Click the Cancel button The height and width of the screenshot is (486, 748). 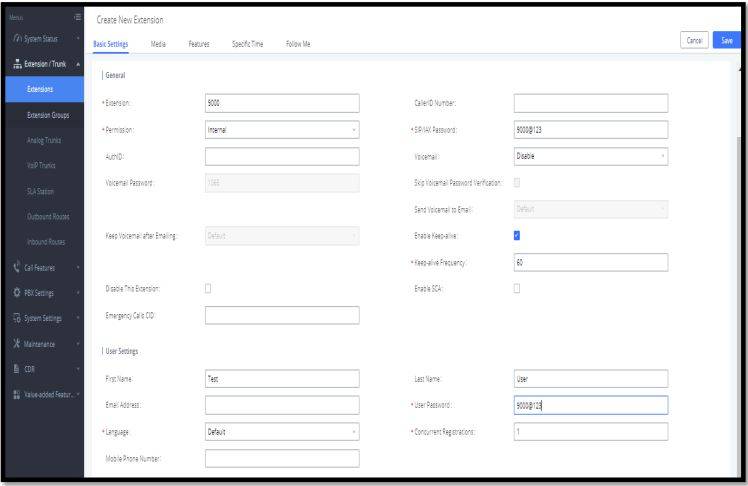(x=693, y=41)
